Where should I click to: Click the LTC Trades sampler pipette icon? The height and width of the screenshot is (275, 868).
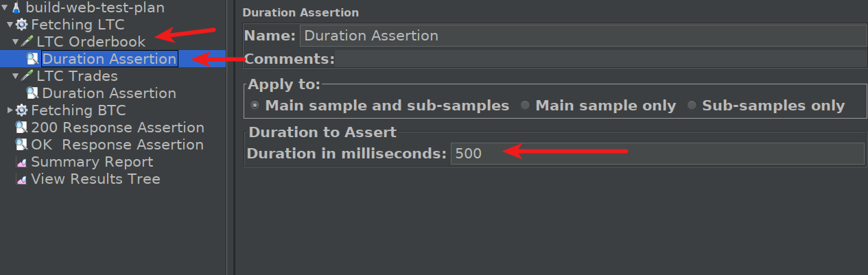(27, 76)
